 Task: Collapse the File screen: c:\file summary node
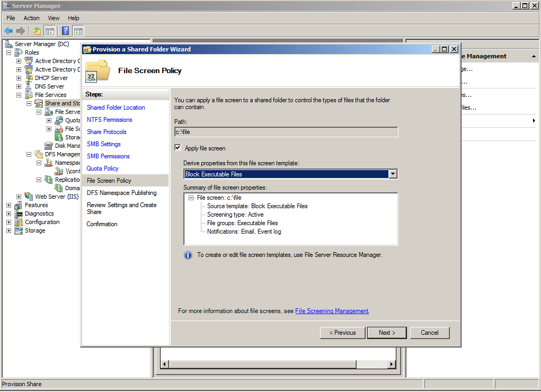(191, 198)
